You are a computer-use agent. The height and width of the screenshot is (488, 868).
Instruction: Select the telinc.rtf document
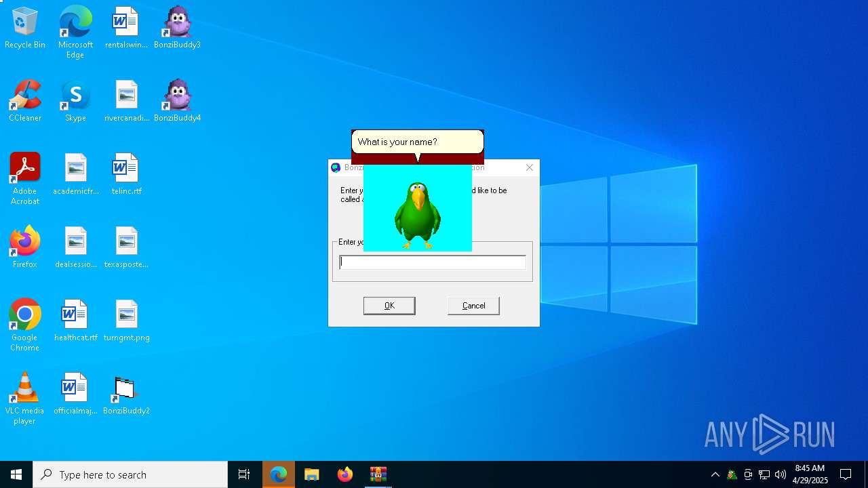tap(126, 175)
